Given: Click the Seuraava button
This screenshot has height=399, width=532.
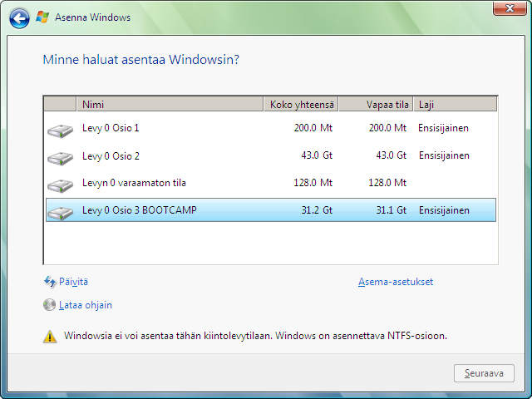Looking at the screenshot, I should pos(484,373).
